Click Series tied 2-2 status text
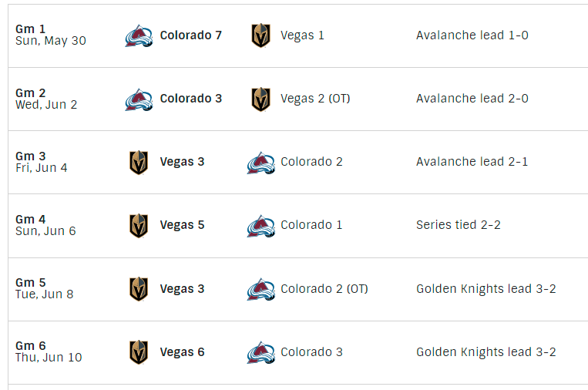Viewport: 588px width, 390px height. click(x=459, y=225)
